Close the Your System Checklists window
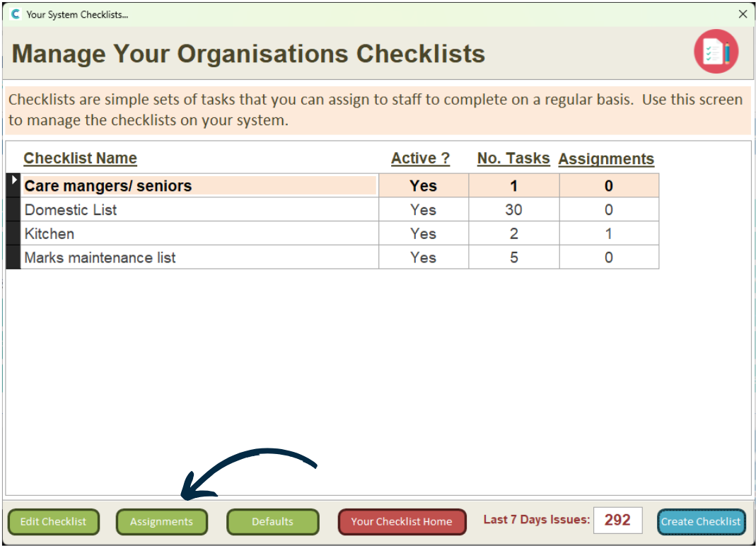This screenshot has width=756, height=546. pos(743,14)
